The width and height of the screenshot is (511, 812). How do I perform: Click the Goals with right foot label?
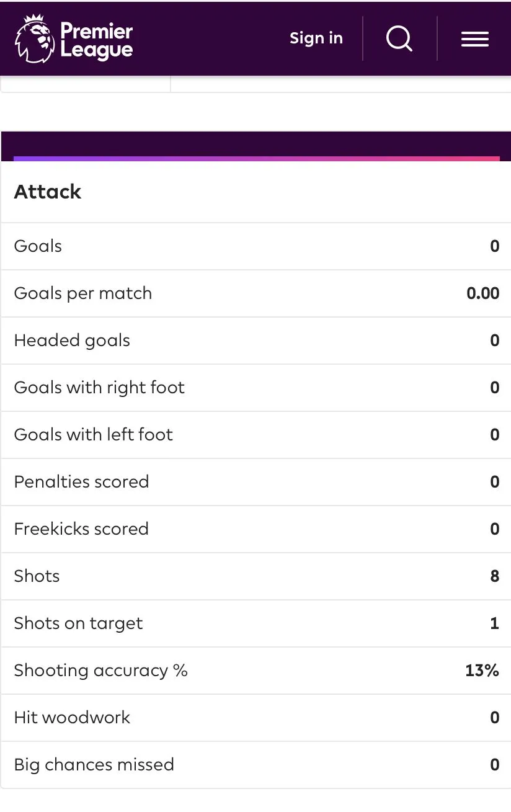pyautogui.click(x=99, y=388)
